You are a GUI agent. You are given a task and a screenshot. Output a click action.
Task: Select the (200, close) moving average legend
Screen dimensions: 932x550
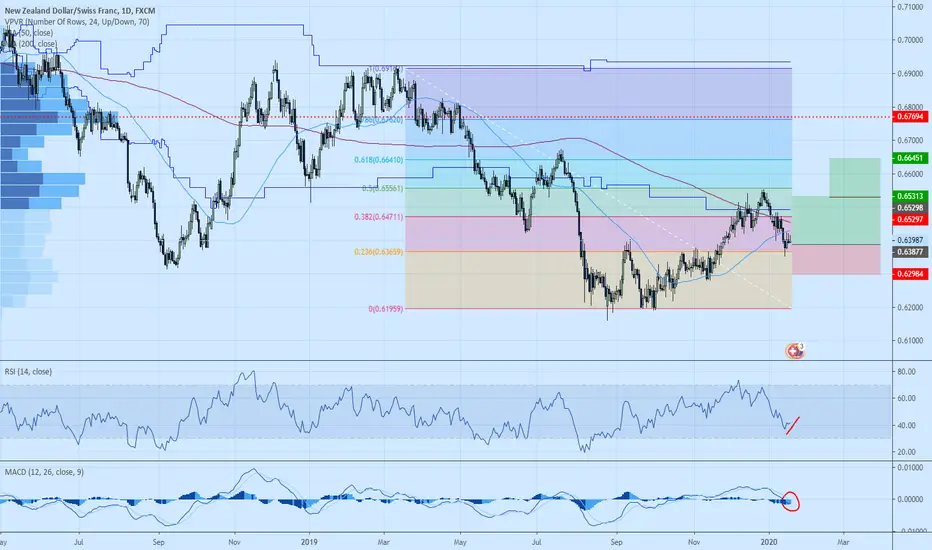(x=33, y=44)
